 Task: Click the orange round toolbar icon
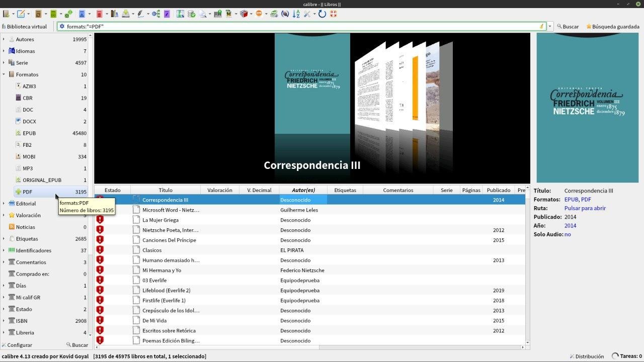click(259, 14)
